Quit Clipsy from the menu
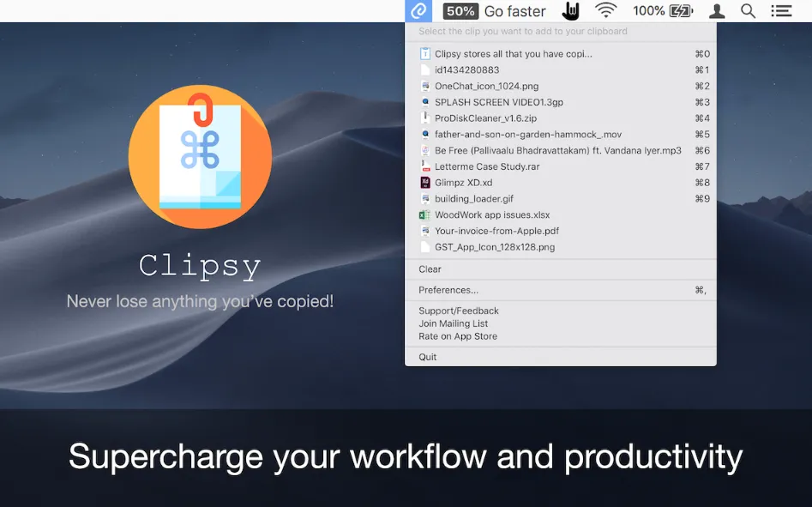The width and height of the screenshot is (812, 507). click(560, 357)
